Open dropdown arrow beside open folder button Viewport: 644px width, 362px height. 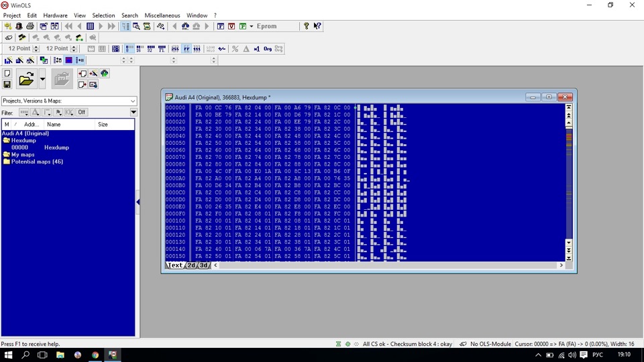[42, 79]
